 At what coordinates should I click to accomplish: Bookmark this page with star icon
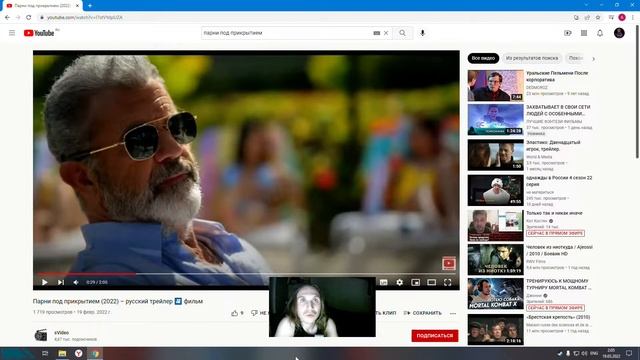tap(598, 18)
